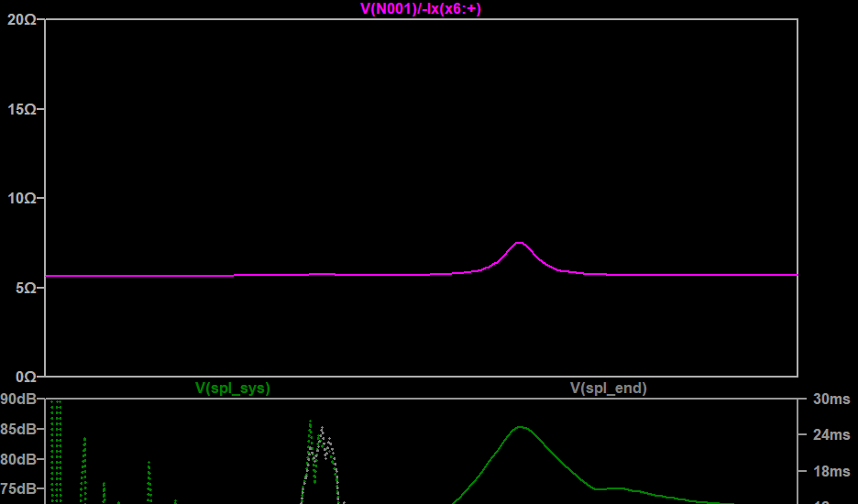Click the V(N001)/-Ix(x6:+) trace label
This screenshot has width=858, height=504.
click(421, 9)
